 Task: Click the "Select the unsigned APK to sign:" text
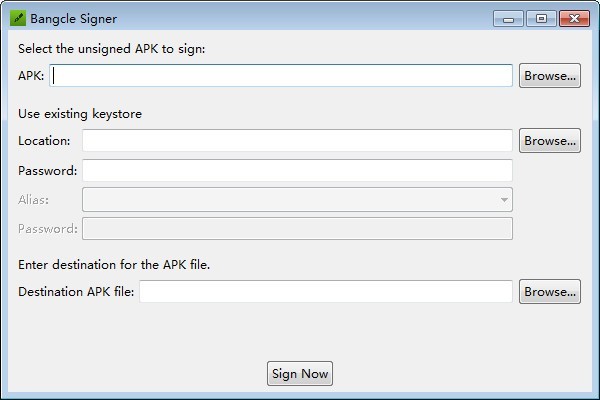pyautogui.click(x=112, y=49)
